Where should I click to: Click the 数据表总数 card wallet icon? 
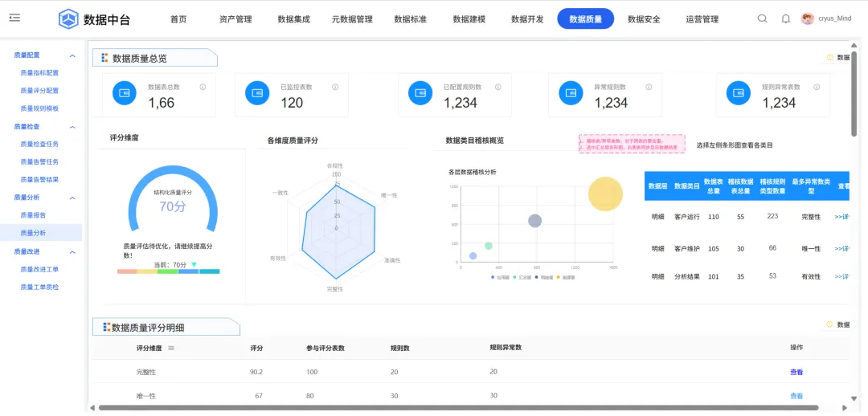click(x=125, y=93)
